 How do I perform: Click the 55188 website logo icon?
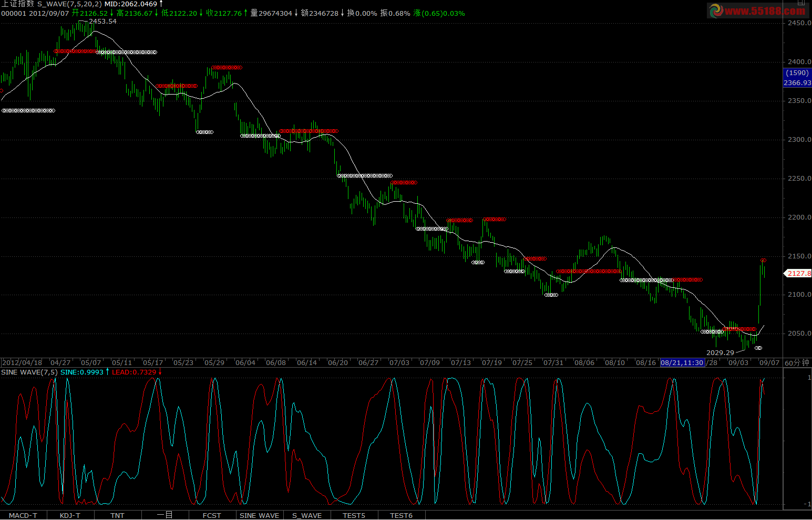coord(715,11)
